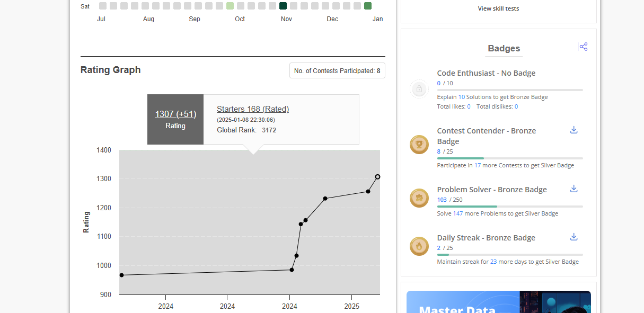Click the 1307 (+51) rating link
The height and width of the screenshot is (313, 644).
(x=175, y=114)
